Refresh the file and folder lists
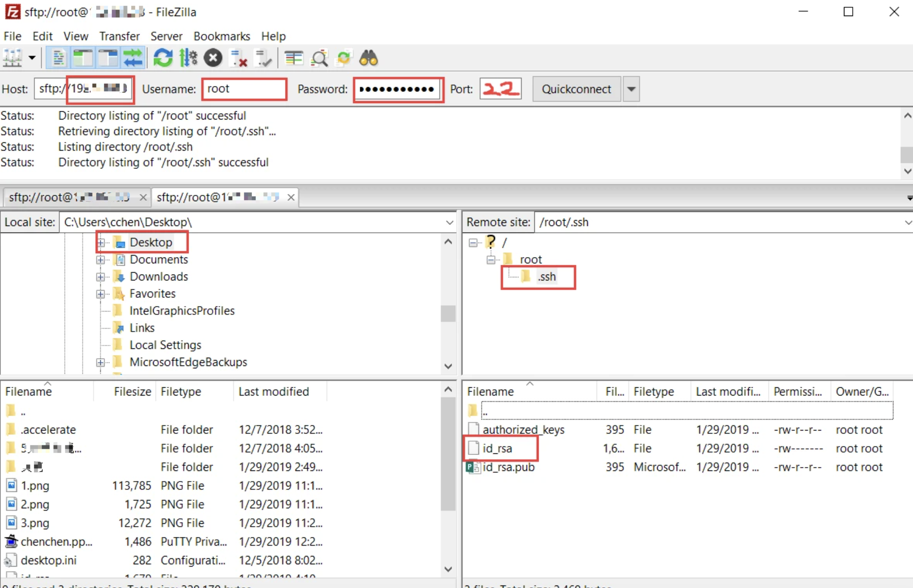Screen dimensions: 913x588 (x=163, y=58)
